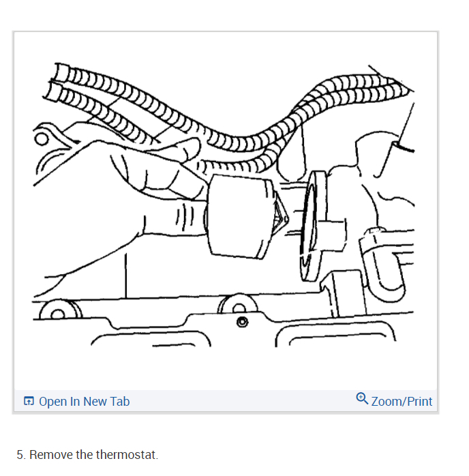This screenshot has height=476, width=469.
Task: Click the Zoom/Print magnifier icon
Action: 362,398
